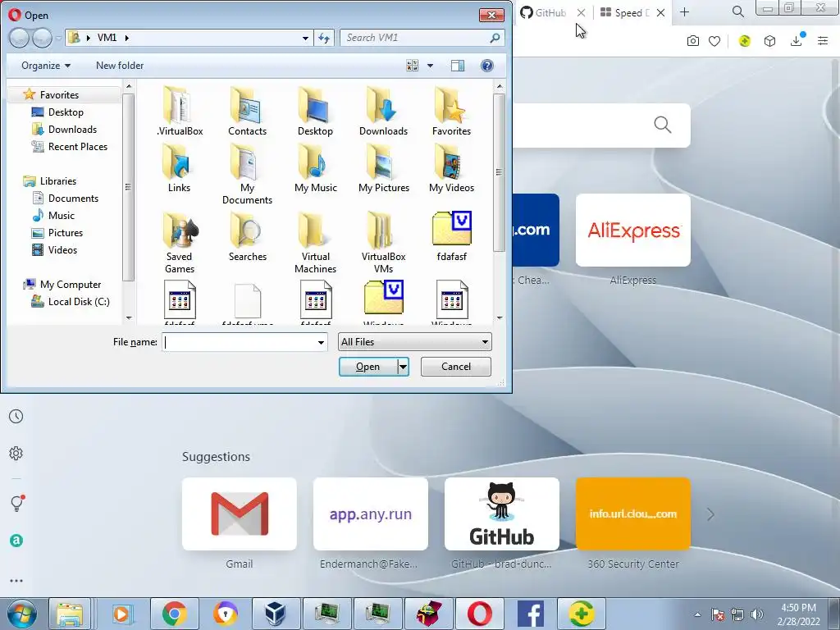
Task: Select the Links folder
Action: tap(179, 169)
